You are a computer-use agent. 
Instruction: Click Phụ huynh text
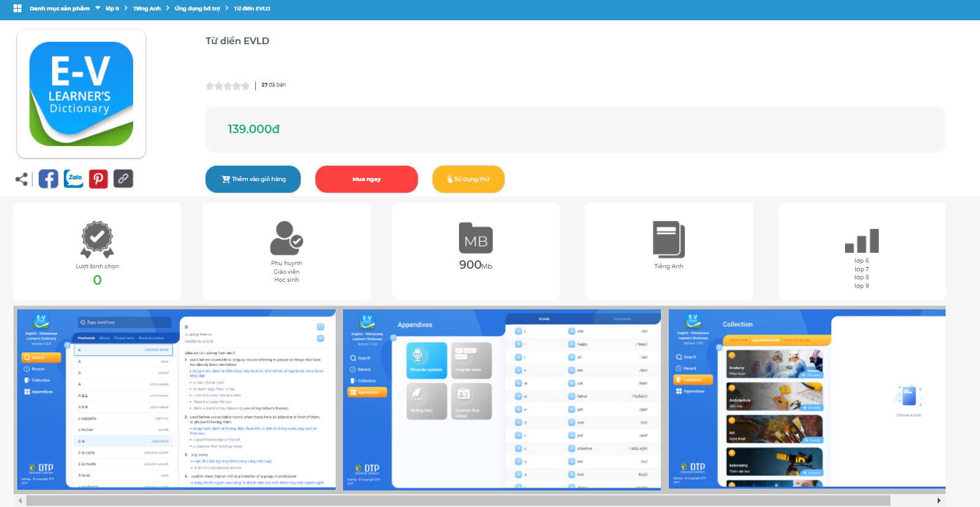click(x=287, y=263)
